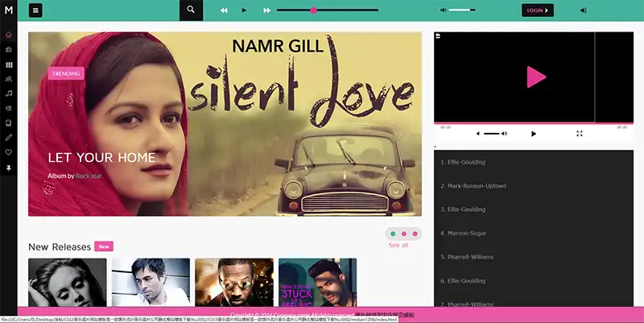
Task: Play the track from the top bar
Action: (x=245, y=10)
